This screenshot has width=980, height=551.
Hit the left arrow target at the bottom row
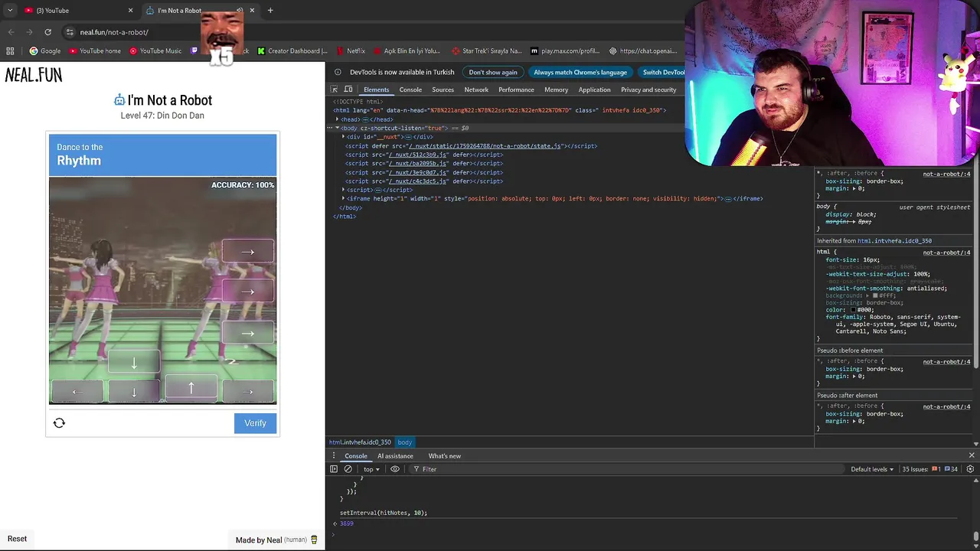click(x=77, y=392)
